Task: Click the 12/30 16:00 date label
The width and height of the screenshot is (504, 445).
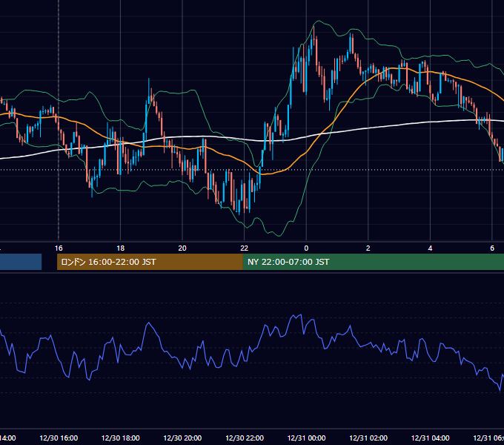Action: point(59,438)
